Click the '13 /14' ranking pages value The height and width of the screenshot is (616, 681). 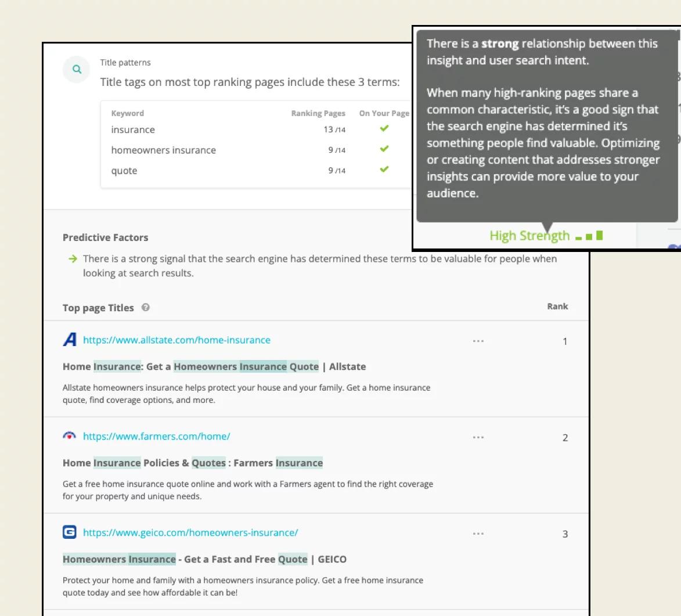coord(334,129)
